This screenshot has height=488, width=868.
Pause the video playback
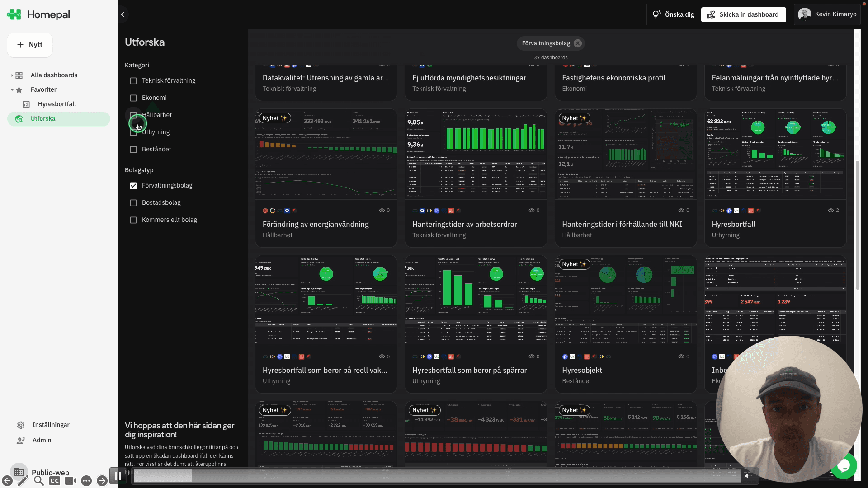[118, 476]
